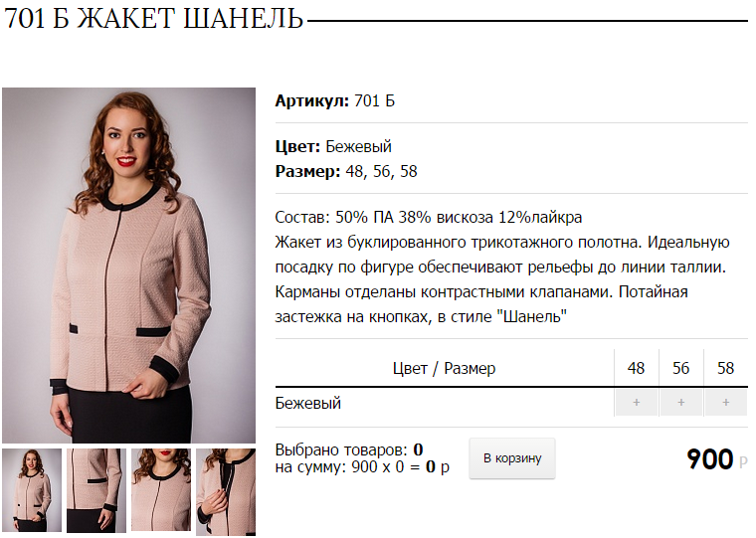The image size is (756, 538).
Task: Click the 'Цвет: Бежевый' text
Action: (x=333, y=146)
